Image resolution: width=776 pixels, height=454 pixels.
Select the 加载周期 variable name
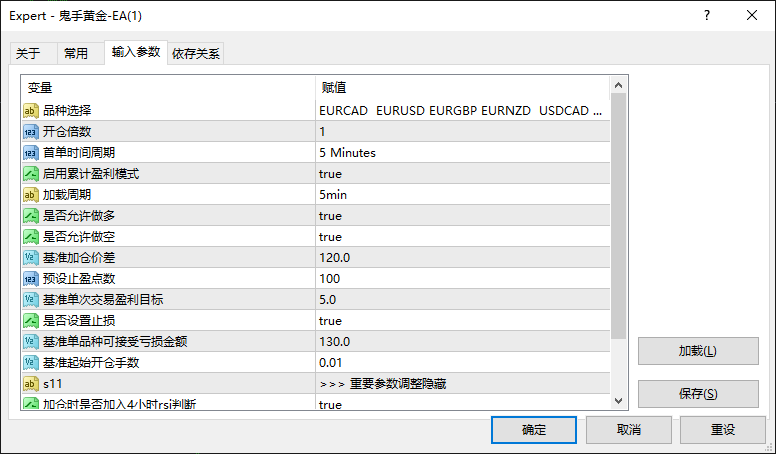[x=67, y=195]
